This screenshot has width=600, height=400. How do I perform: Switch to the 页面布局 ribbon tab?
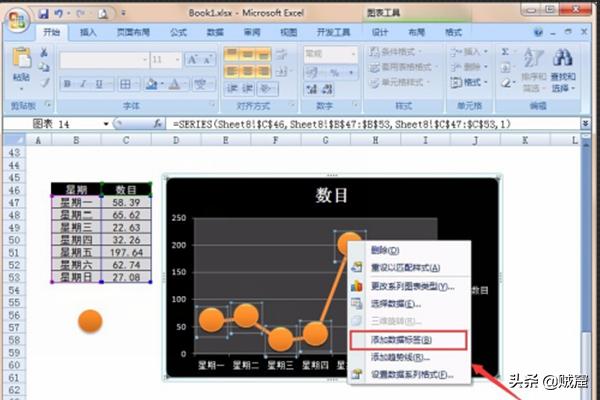pyautogui.click(x=133, y=33)
